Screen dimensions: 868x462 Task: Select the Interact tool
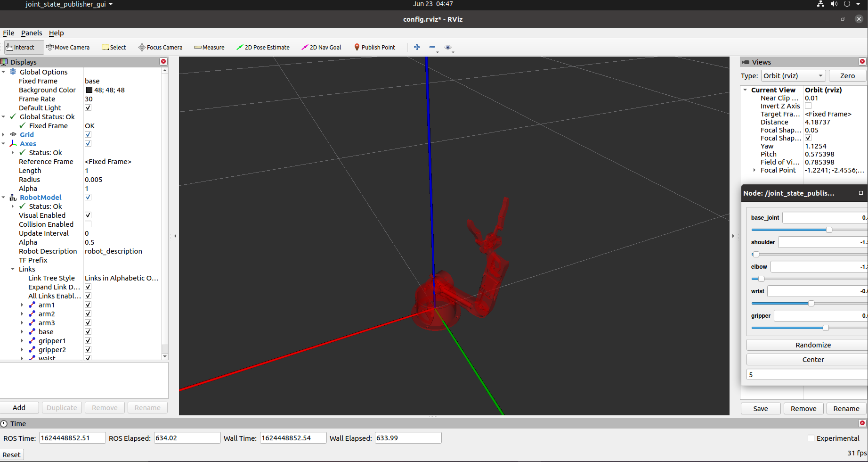coord(24,47)
